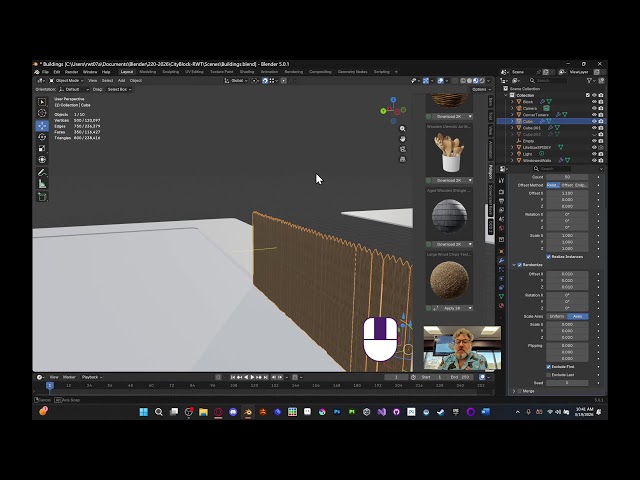
Task: Click the timeline play button
Action: tap(252, 377)
